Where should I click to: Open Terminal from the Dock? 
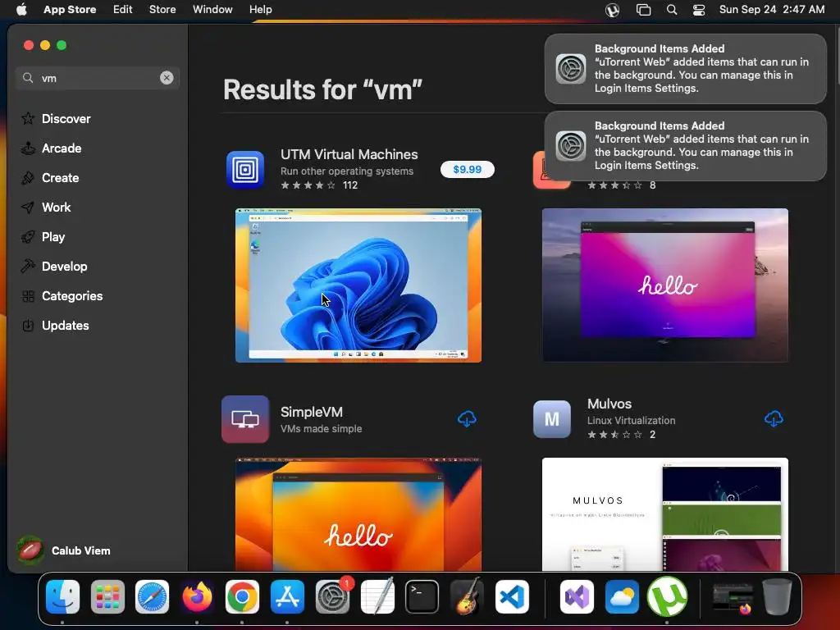422,596
